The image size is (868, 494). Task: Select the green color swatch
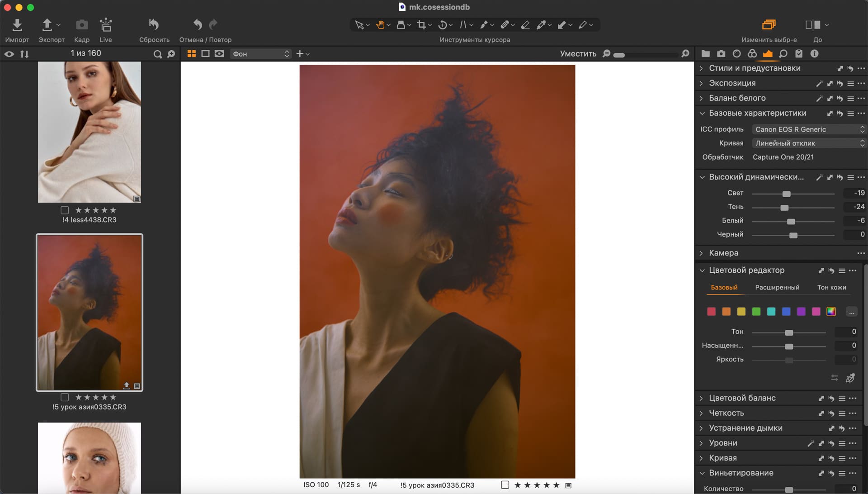[756, 312]
